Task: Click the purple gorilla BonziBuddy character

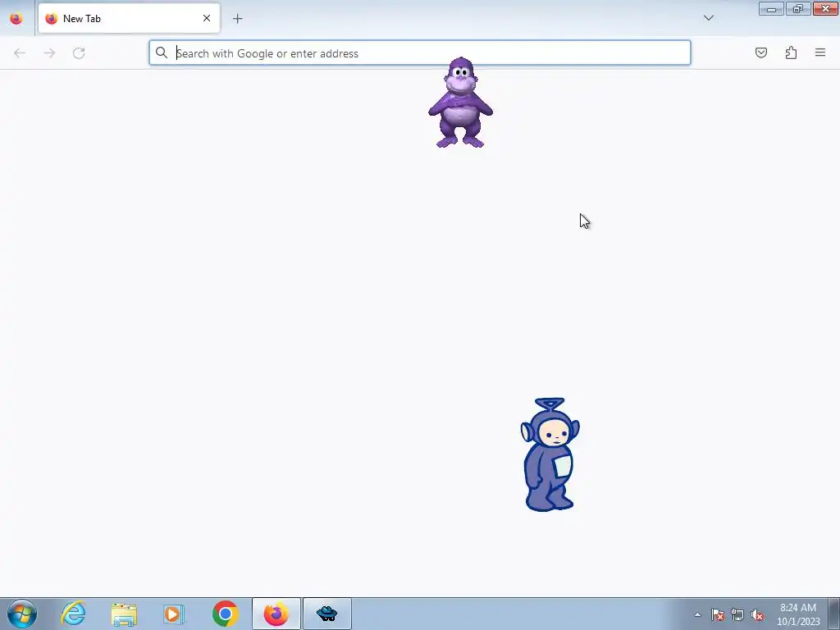Action: pyautogui.click(x=461, y=103)
